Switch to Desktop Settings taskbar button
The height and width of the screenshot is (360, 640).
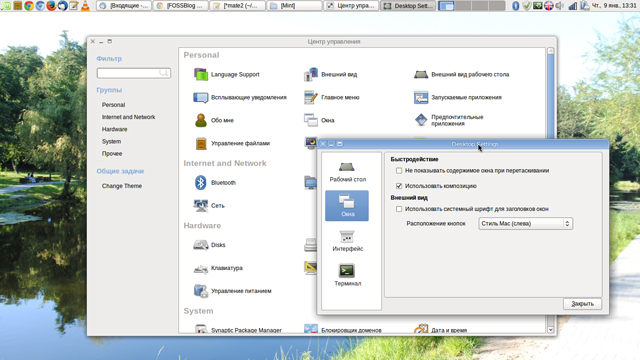point(407,6)
